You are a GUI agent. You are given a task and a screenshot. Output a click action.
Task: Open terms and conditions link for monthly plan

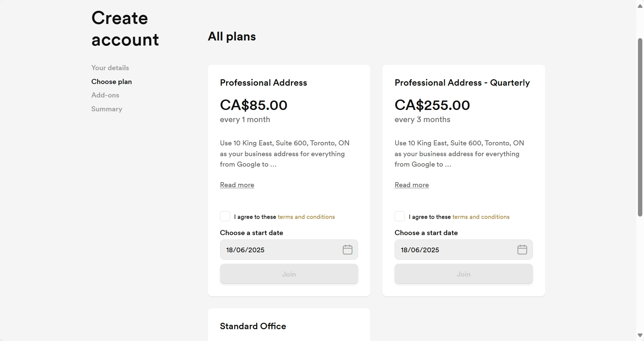306,217
